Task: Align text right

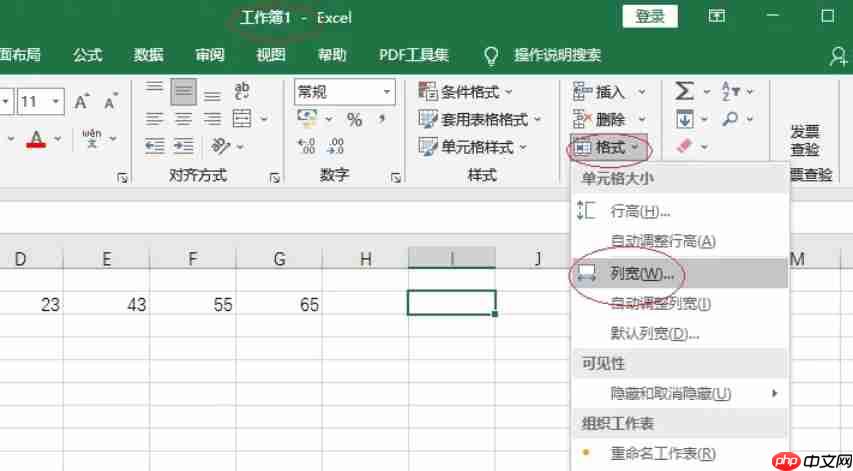Action: [212, 119]
